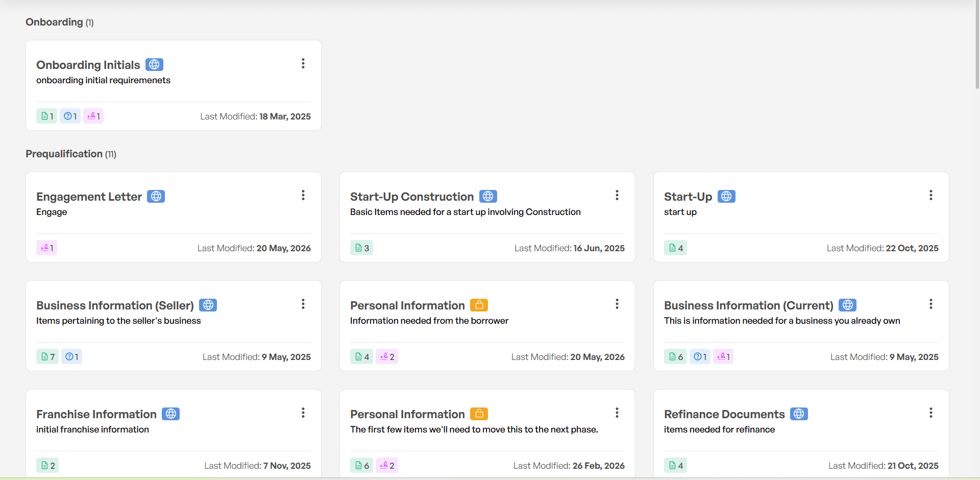980x480 pixels.
Task: Click document badge showing 3 on Start-Up Construction
Action: pos(361,248)
